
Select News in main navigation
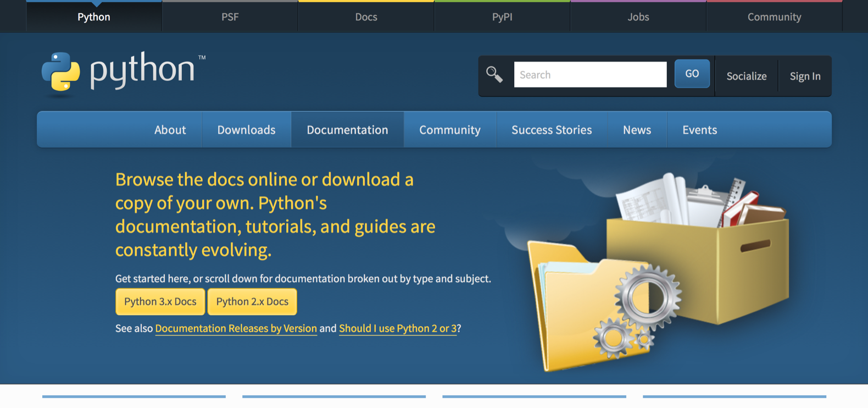pos(637,130)
